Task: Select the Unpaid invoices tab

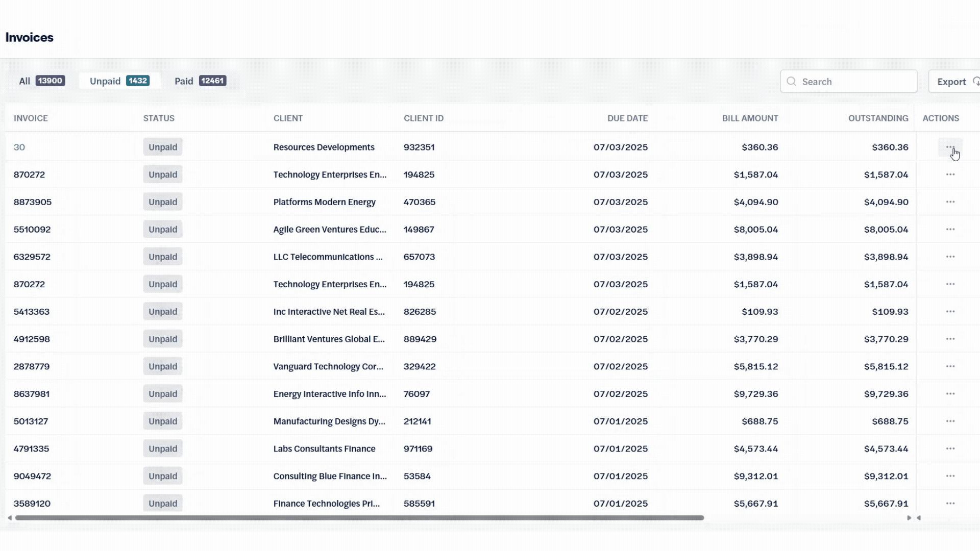Action: 119,81
